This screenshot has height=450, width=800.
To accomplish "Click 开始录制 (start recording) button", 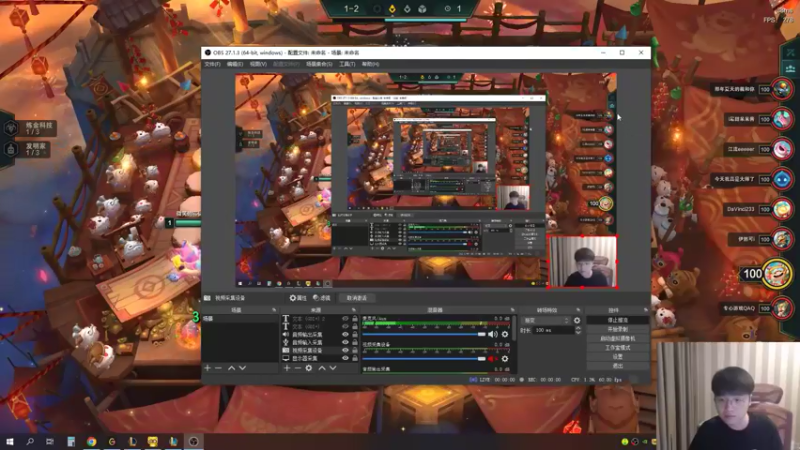I will pyautogui.click(x=617, y=330).
